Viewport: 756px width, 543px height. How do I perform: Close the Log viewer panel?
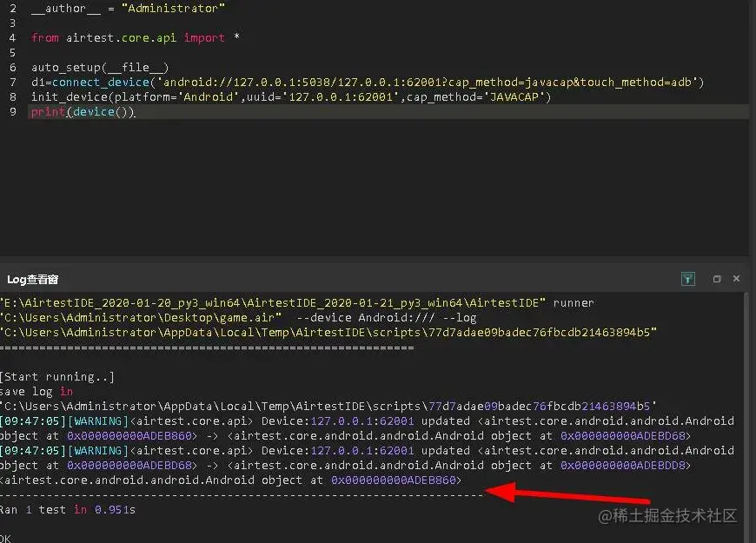tap(736, 278)
